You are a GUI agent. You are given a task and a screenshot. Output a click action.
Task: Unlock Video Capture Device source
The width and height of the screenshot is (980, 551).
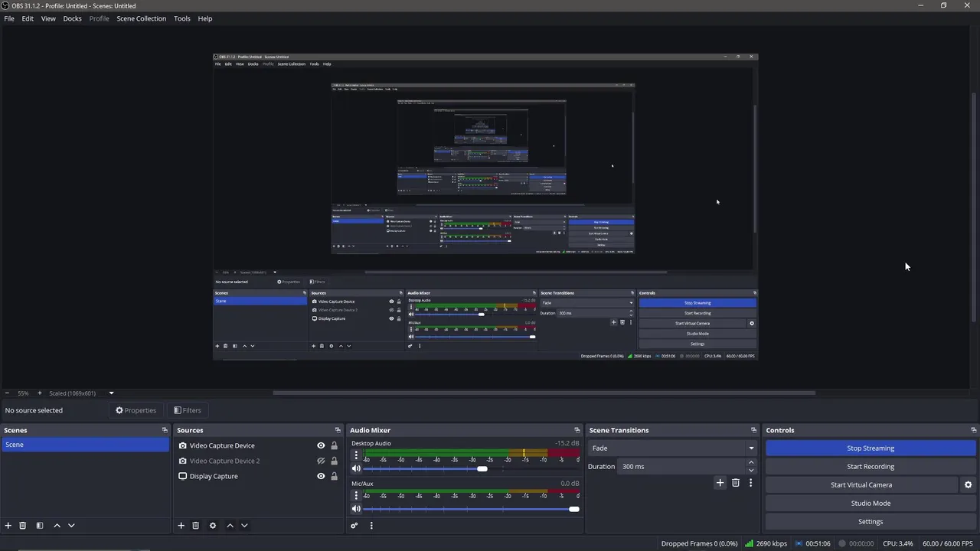pos(334,445)
